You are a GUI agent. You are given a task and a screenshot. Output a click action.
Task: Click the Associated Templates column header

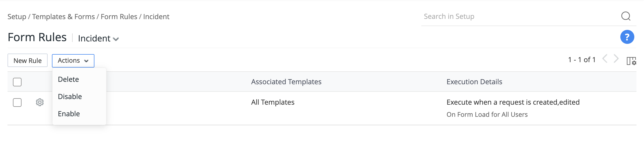click(x=286, y=82)
